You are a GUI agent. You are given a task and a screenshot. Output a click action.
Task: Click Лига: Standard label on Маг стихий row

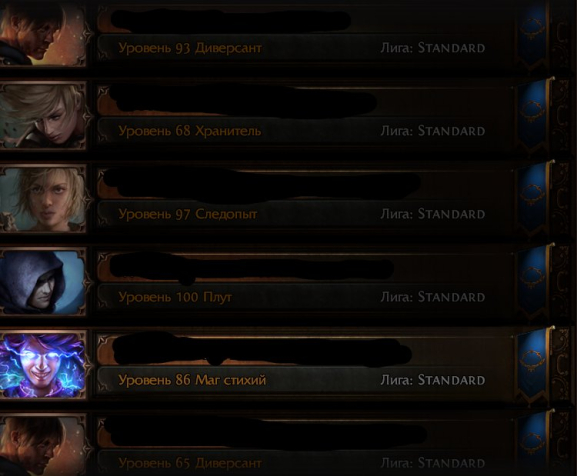433,380
